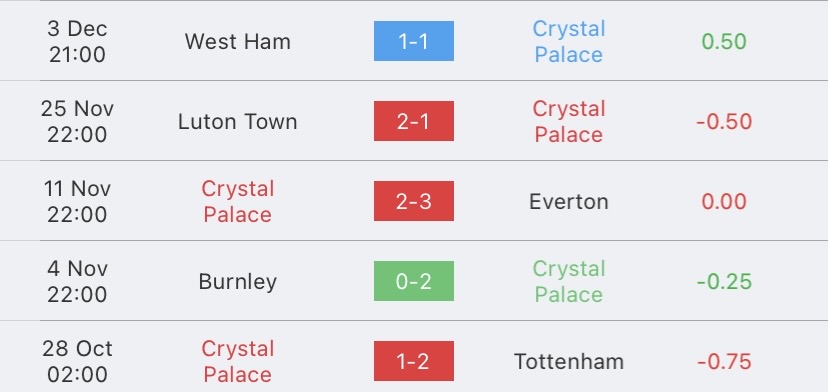Click the red -0.50 handicap value
This screenshot has height=392, width=828.
724,122
